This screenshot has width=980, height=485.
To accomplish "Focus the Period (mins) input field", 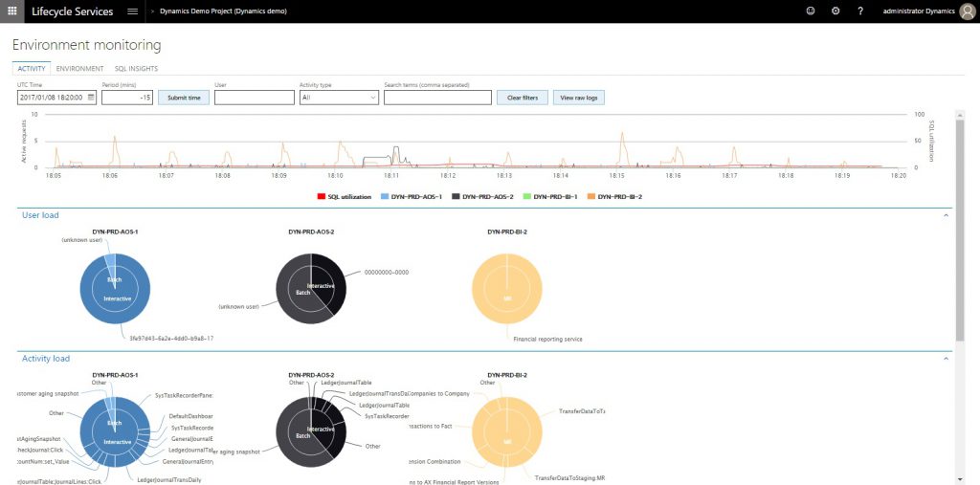I will pyautogui.click(x=127, y=98).
